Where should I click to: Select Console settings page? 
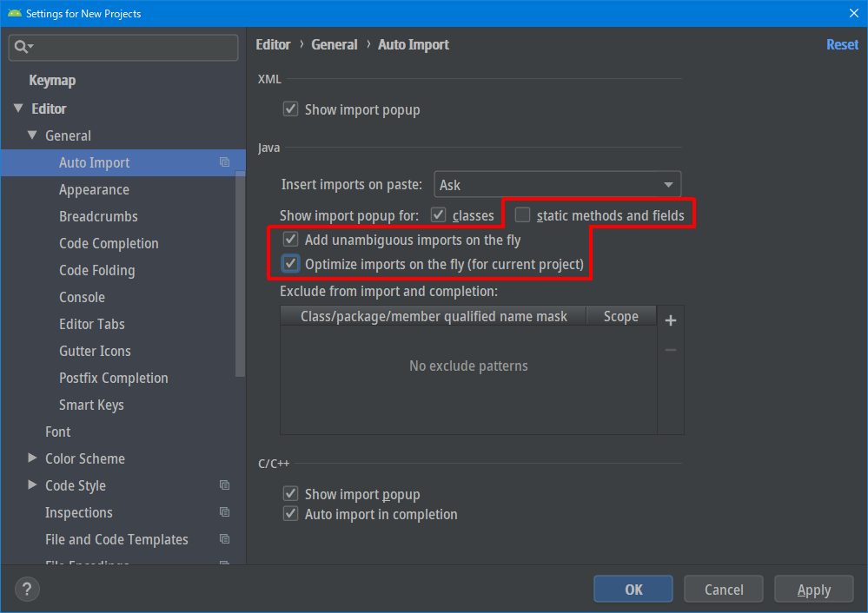pyautogui.click(x=82, y=297)
